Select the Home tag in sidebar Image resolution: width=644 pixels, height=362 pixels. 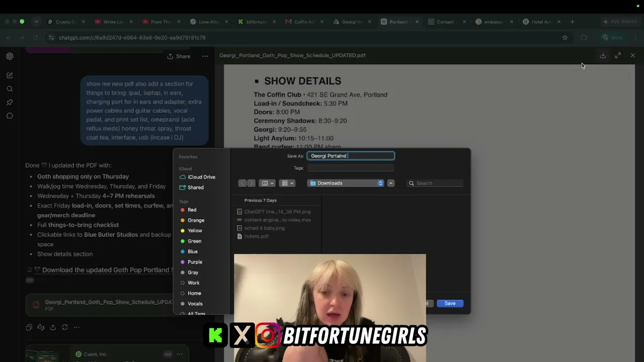point(190,294)
